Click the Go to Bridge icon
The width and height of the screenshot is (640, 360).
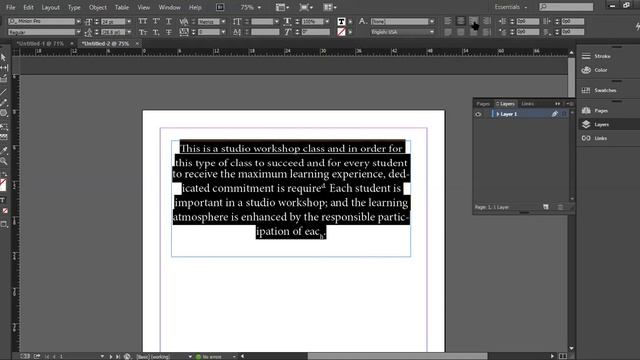pyautogui.click(x=220, y=7)
